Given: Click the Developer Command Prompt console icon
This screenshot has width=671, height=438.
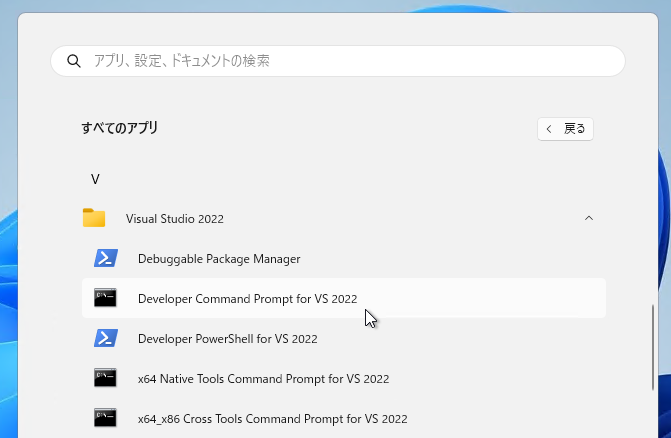Looking at the screenshot, I should tap(105, 298).
